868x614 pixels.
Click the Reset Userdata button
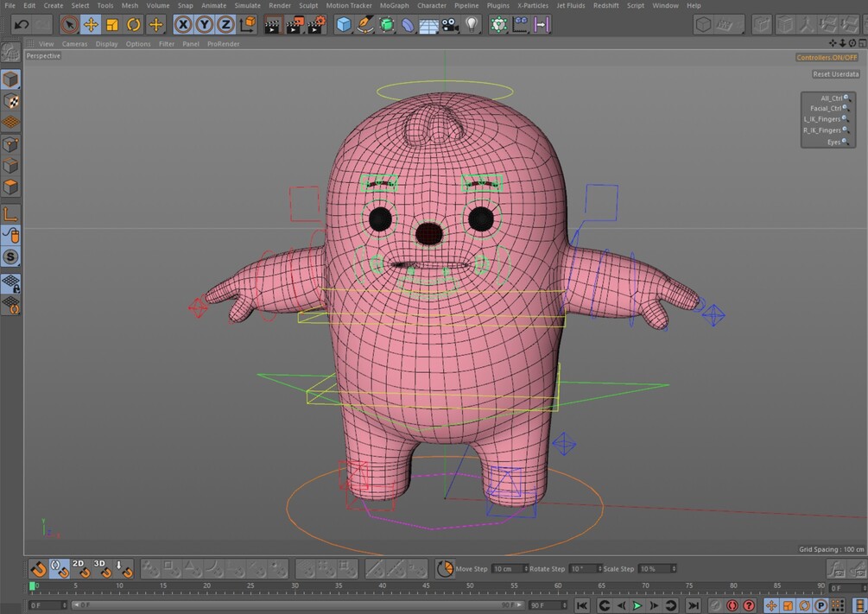(835, 74)
